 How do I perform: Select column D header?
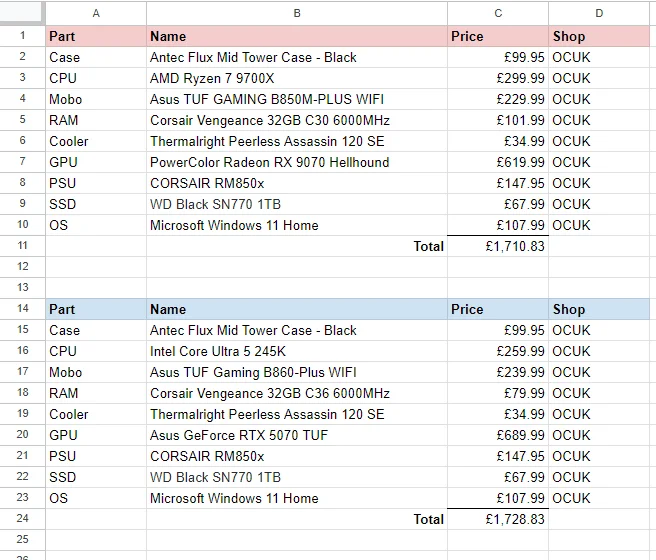pos(599,13)
